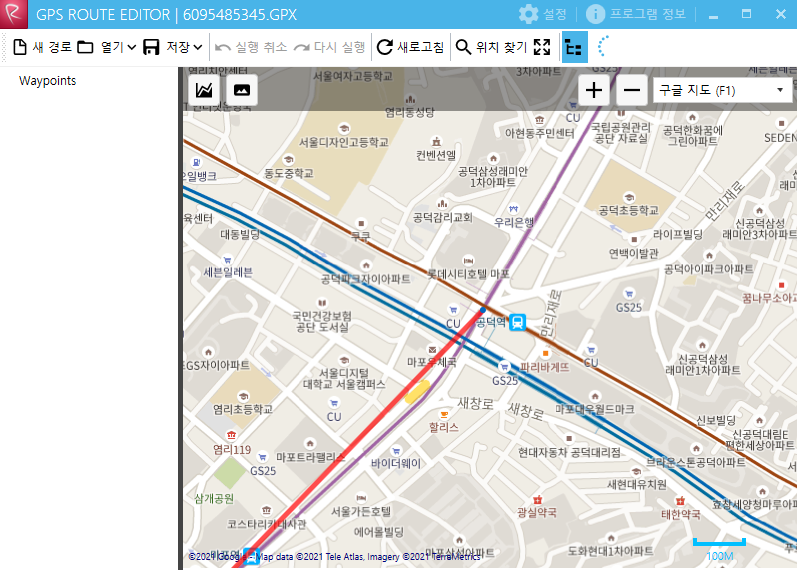Click the 저장 floppy disk icon

(x=151, y=47)
